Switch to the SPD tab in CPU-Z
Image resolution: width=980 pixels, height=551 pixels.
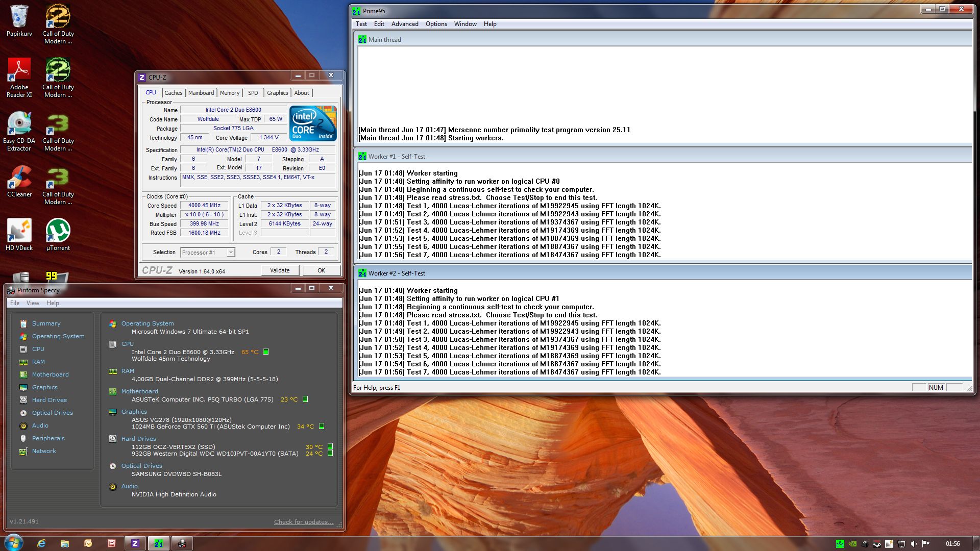click(x=253, y=93)
